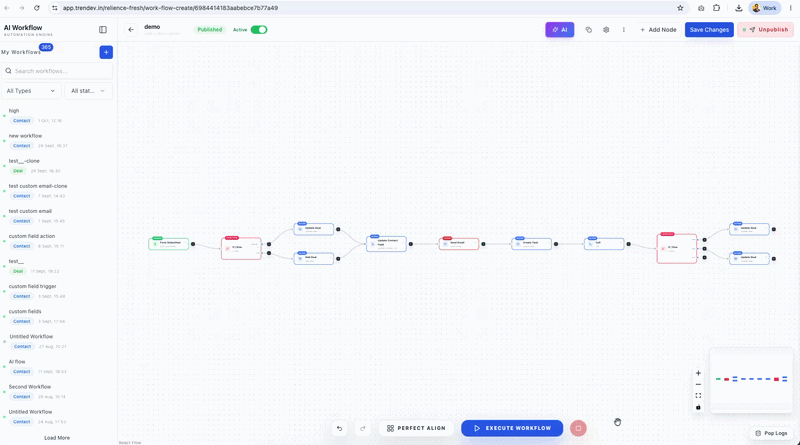800x445 pixels.
Task: Click the Published status badge
Action: 210,30
